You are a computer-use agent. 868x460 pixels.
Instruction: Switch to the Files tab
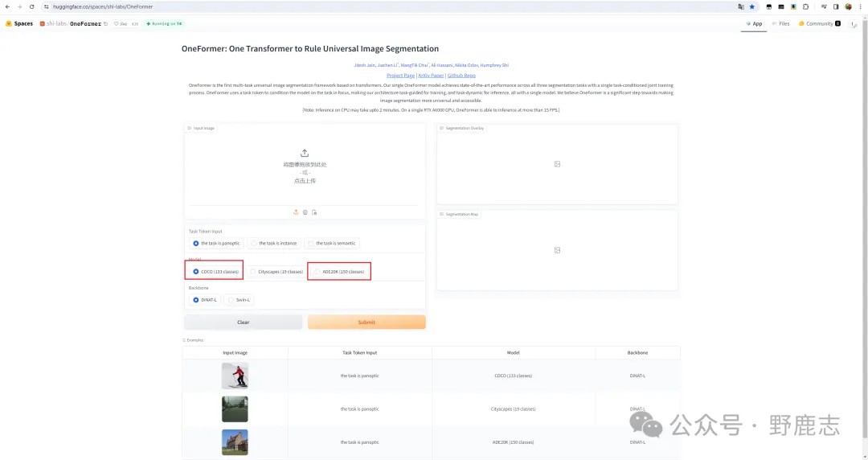pyautogui.click(x=780, y=24)
